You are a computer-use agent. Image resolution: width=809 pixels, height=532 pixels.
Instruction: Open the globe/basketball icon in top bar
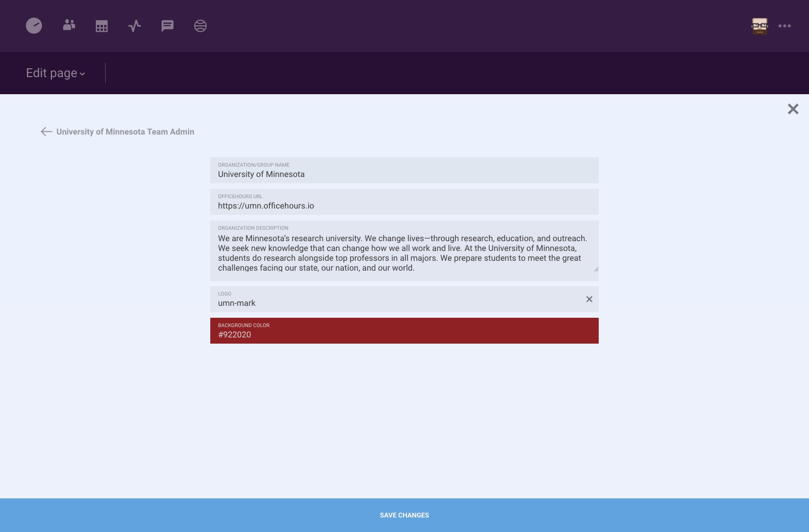coord(200,26)
